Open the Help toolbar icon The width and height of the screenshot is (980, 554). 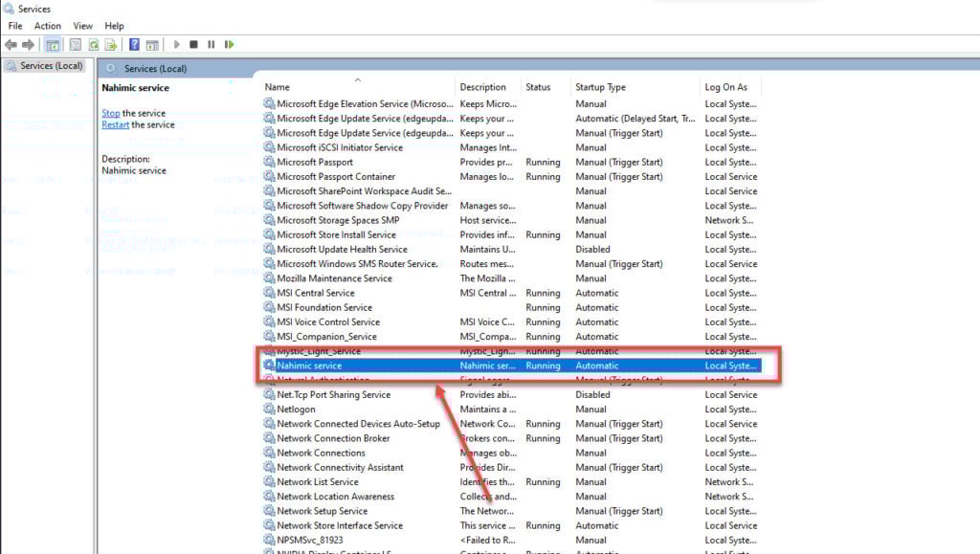(x=134, y=44)
